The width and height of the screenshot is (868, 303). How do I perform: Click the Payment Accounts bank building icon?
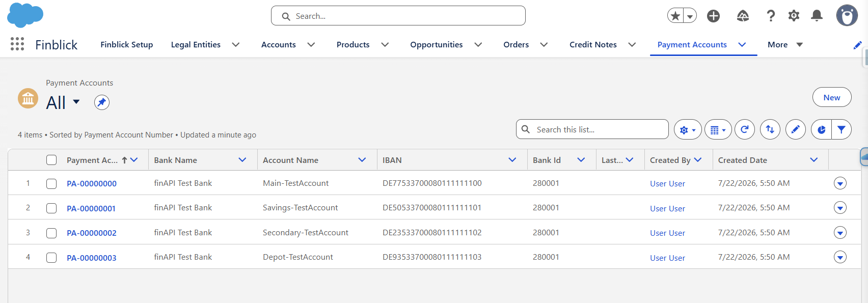coord(28,98)
